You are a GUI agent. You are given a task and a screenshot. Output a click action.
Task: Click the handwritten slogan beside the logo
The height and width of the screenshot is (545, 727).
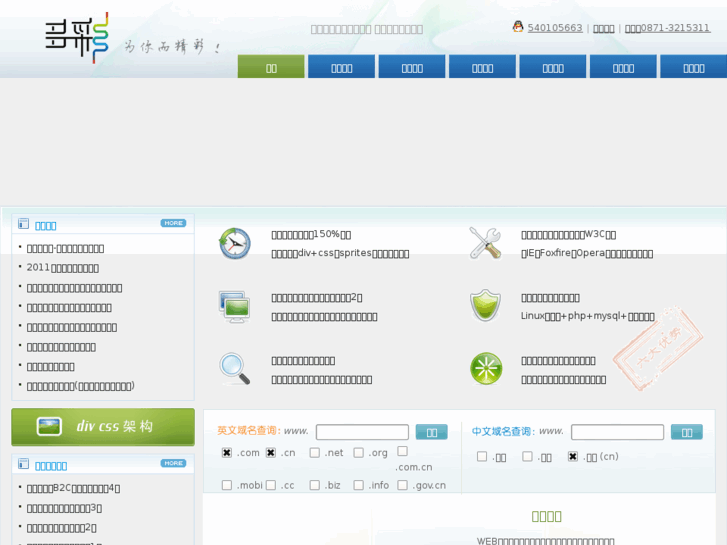172,47
